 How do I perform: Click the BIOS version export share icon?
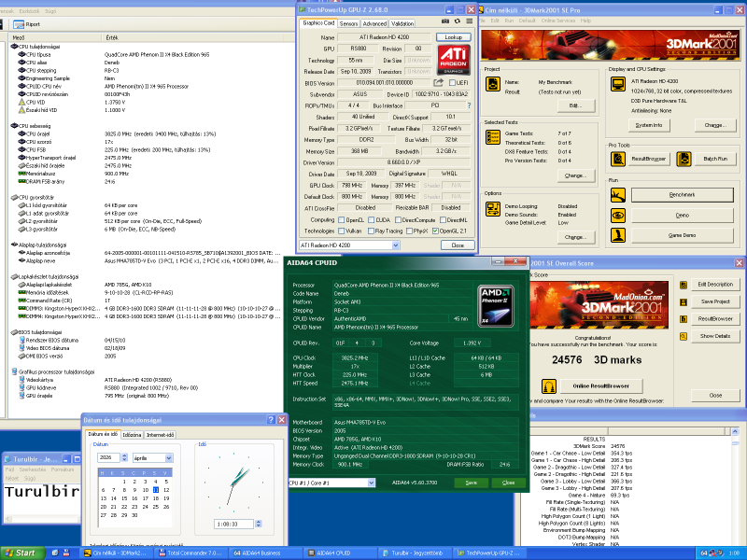click(436, 84)
